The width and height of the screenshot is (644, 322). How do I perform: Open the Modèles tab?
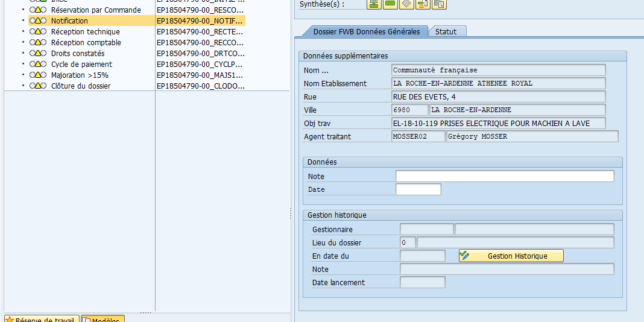click(103, 319)
